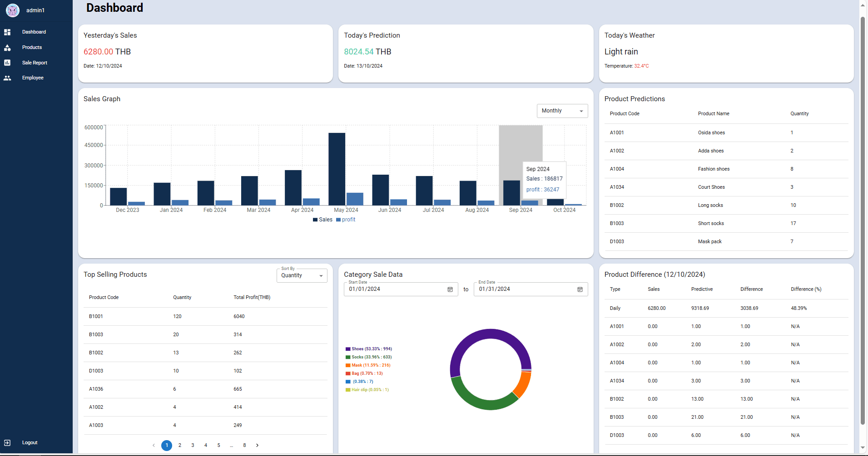Click the Employee people icon
This screenshot has height=456, width=868.
7,78
